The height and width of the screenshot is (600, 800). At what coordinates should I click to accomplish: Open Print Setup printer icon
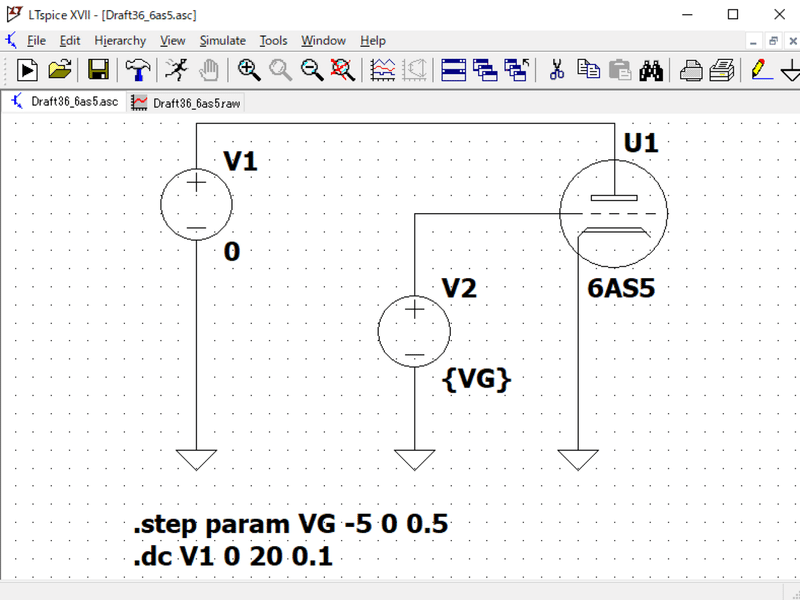click(690, 70)
